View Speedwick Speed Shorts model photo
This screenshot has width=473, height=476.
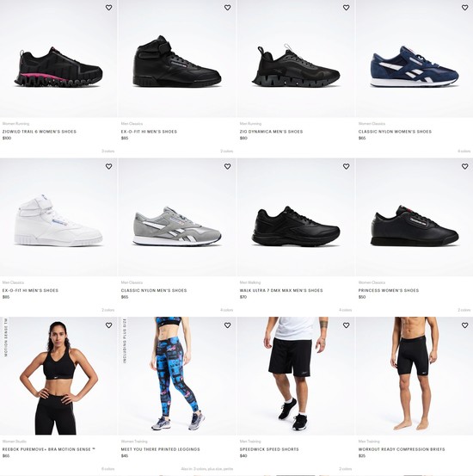(x=296, y=376)
